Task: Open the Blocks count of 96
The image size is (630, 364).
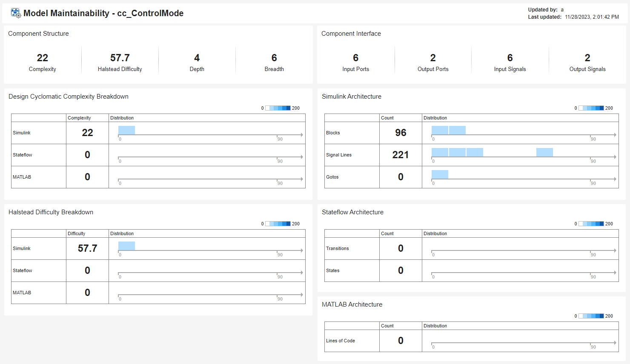Action: [401, 133]
